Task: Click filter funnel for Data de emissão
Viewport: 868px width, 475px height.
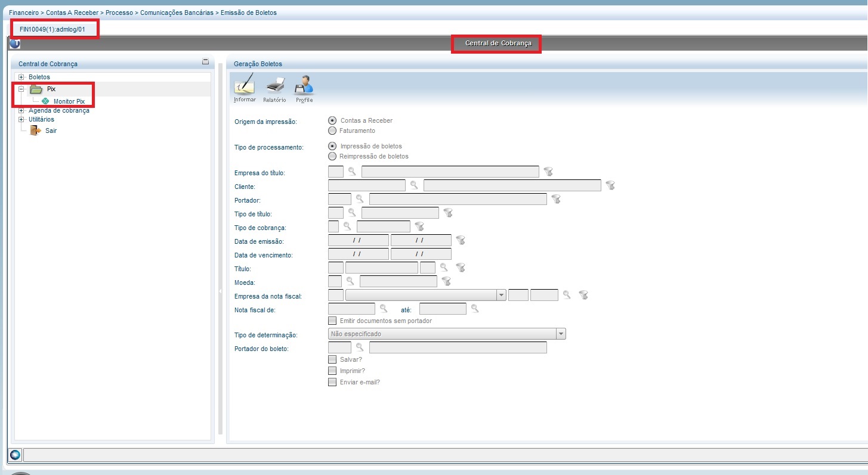Action: (461, 240)
